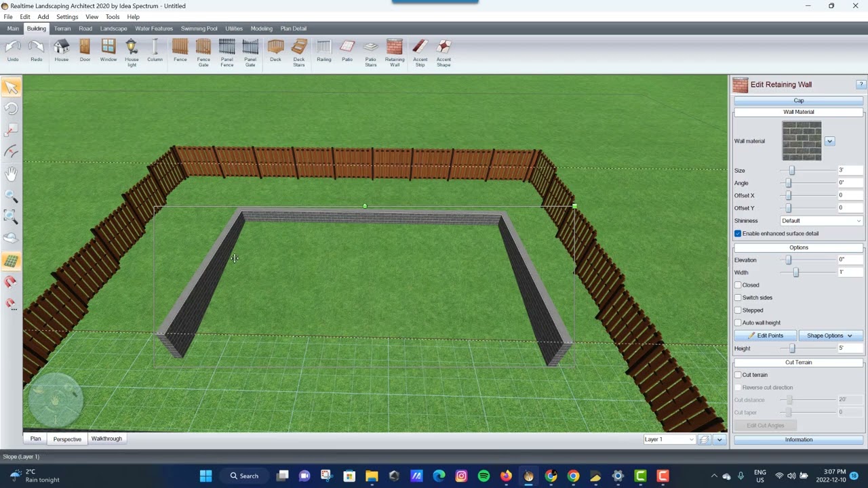Click the layers button next to Layer 1
This screenshot has width=868, height=488.
click(x=705, y=440)
